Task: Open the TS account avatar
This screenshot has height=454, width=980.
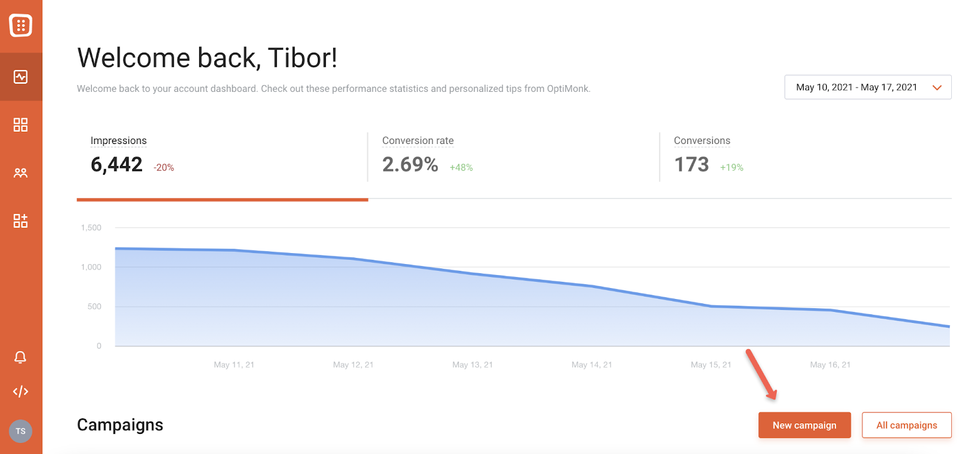Action: point(21,431)
